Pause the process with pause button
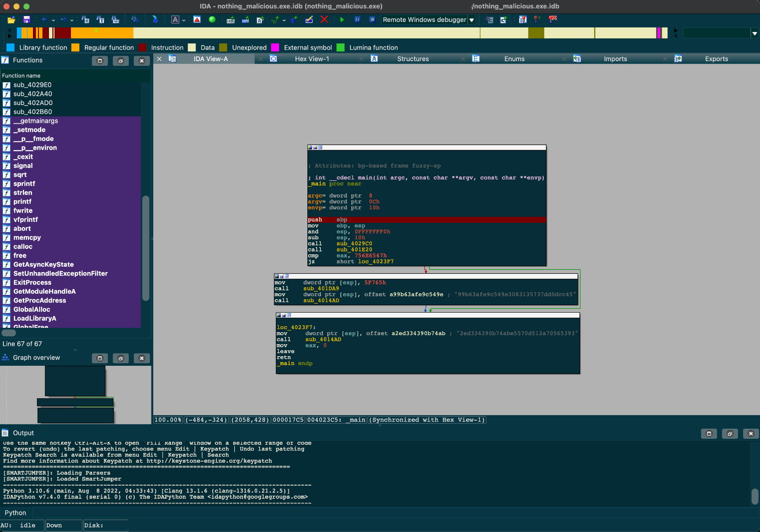 pyautogui.click(x=357, y=20)
